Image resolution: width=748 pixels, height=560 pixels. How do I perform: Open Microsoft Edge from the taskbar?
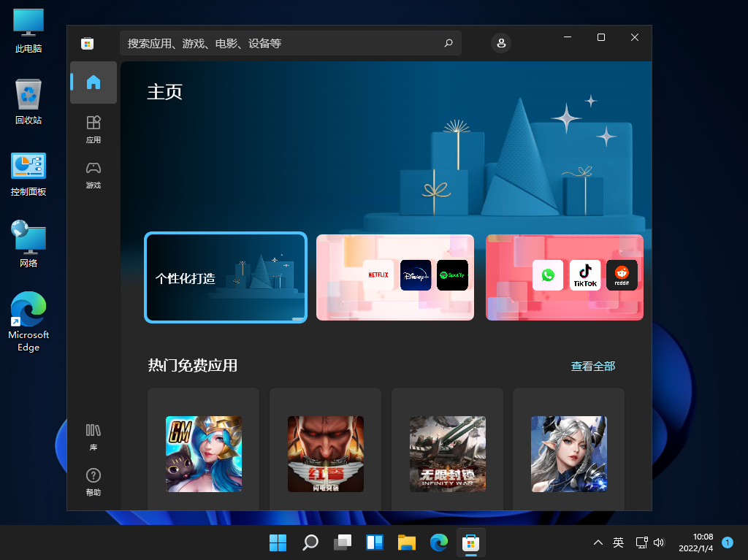[x=438, y=542]
